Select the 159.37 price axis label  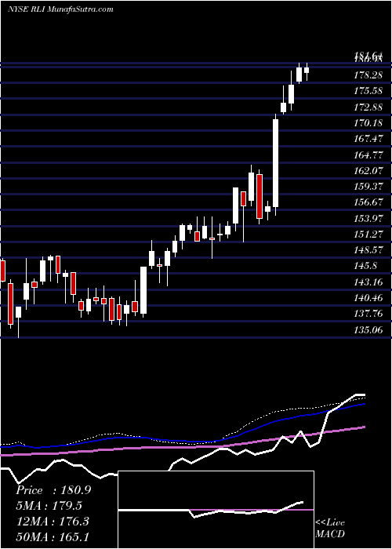pyautogui.click(x=367, y=187)
